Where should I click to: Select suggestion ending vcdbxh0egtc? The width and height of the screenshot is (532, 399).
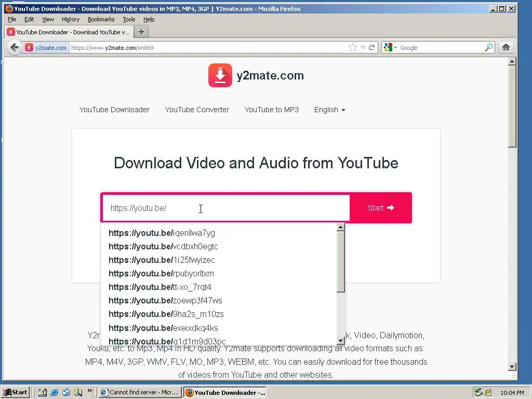tap(219, 247)
